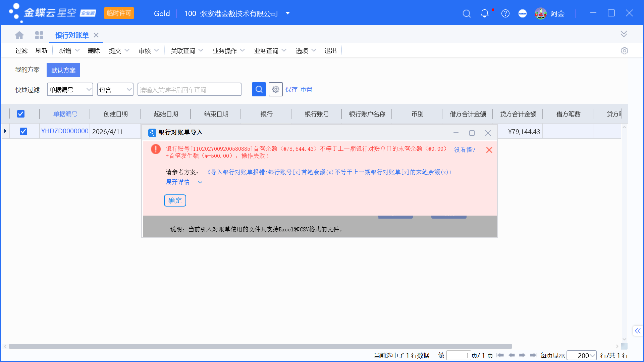Image resolution: width=644 pixels, height=362 pixels.
Task: Click the page number input field
Action: (459, 355)
